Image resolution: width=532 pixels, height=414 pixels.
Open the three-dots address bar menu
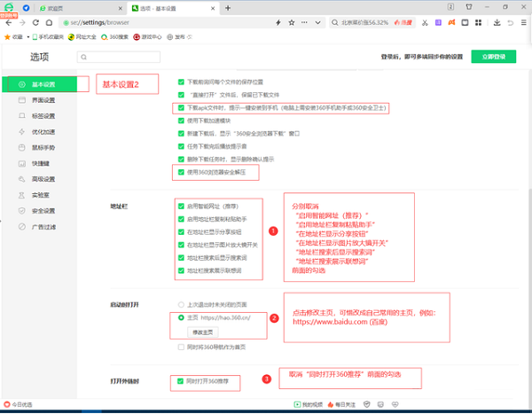[x=304, y=22]
